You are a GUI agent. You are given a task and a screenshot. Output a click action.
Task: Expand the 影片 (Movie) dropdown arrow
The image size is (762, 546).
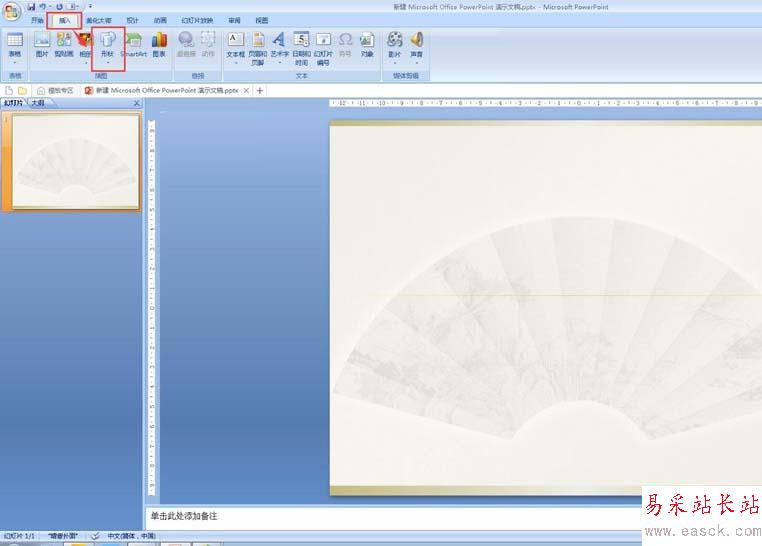(x=395, y=63)
